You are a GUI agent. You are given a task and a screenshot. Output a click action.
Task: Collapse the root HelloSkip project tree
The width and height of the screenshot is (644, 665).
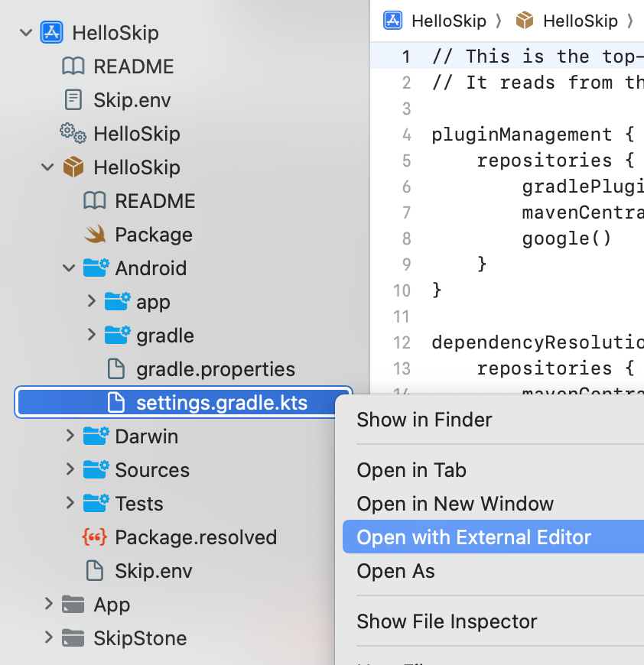pos(25,33)
